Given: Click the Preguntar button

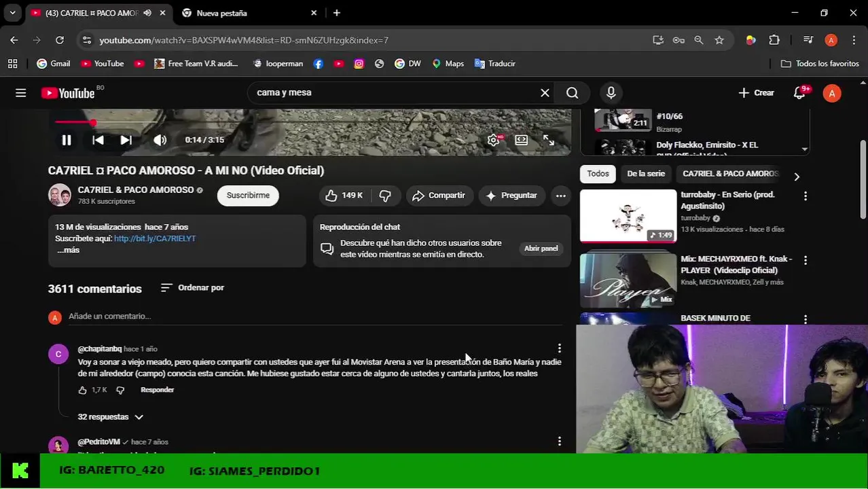Looking at the screenshot, I should tap(511, 196).
